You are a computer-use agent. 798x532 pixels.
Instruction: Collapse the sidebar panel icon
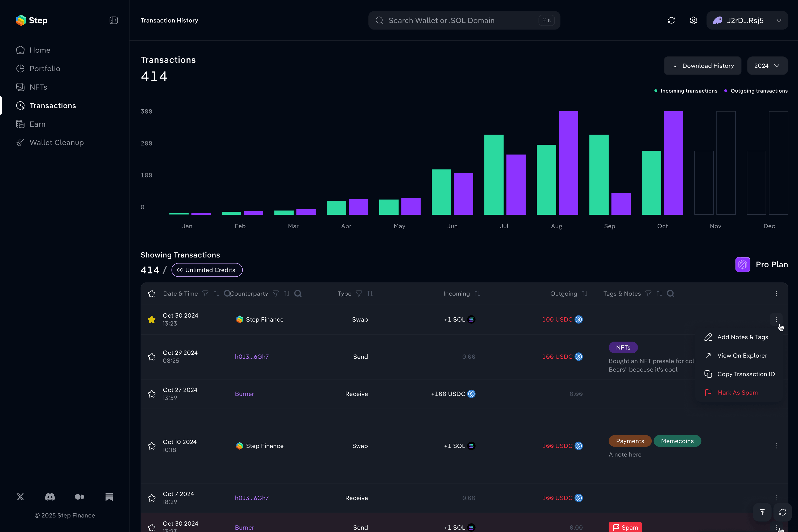[x=114, y=20]
